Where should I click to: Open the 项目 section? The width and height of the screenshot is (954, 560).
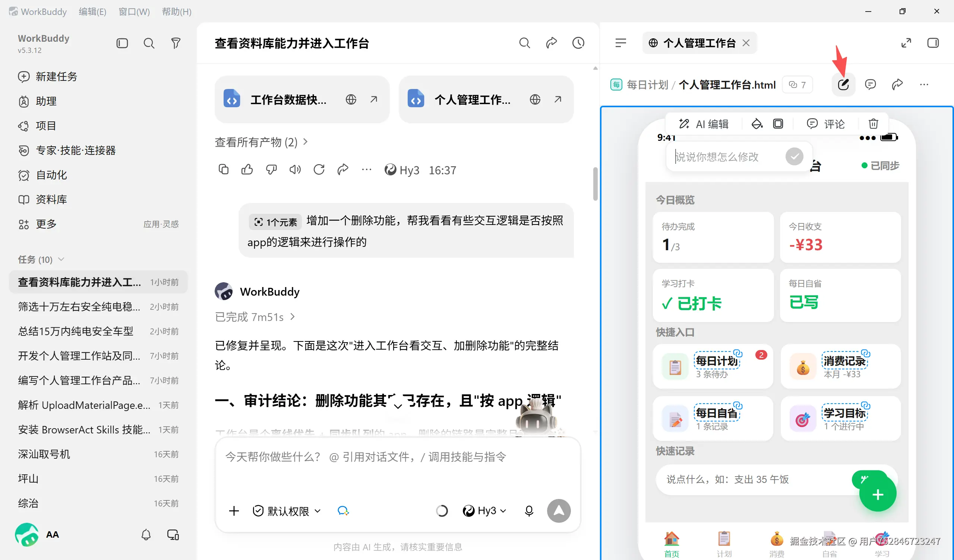[x=38, y=125]
